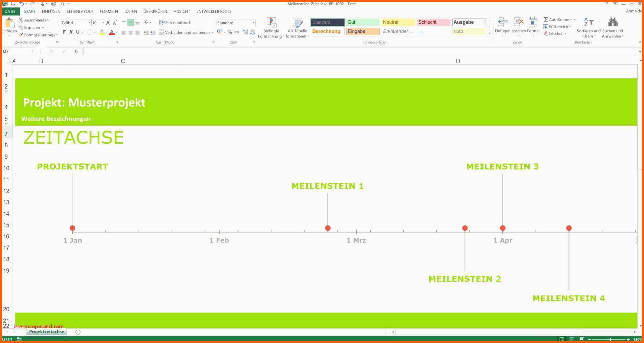Remove a decimal place
The height and width of the screenshot is (343, 644).
[x=253, y=32]
